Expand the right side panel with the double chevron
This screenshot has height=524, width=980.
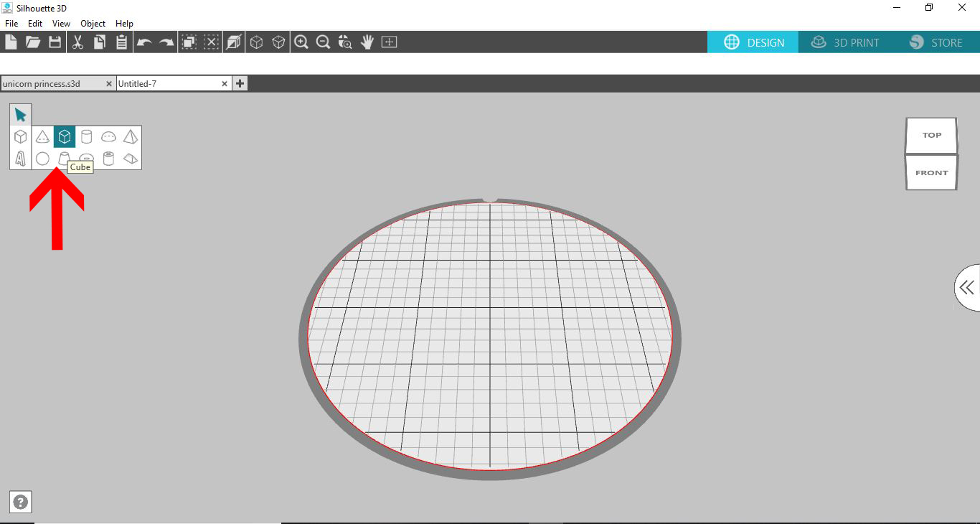(x=967, y=288)
